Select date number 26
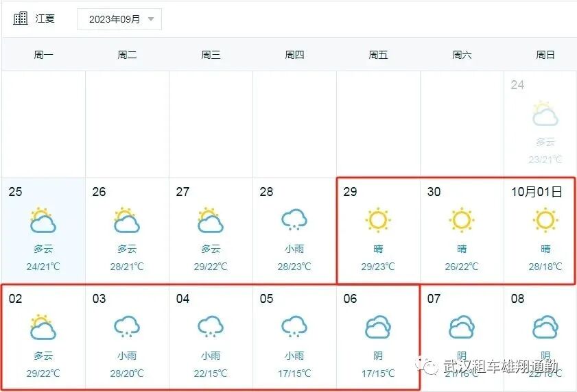 99,192
